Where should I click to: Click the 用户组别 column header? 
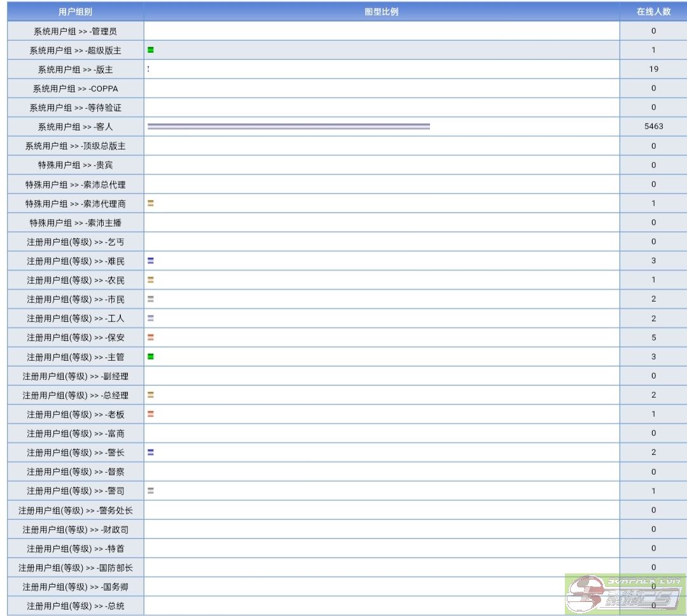coord(75,12)
